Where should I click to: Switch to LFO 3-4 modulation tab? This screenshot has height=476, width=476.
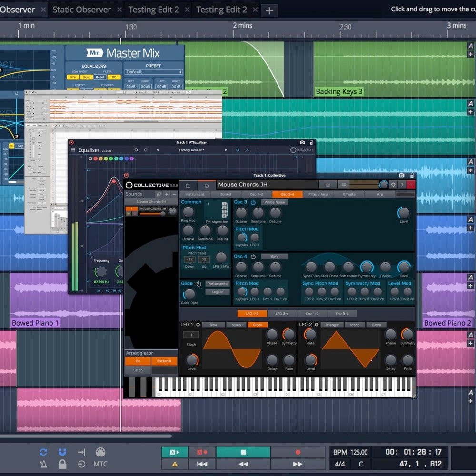point(282,314)
